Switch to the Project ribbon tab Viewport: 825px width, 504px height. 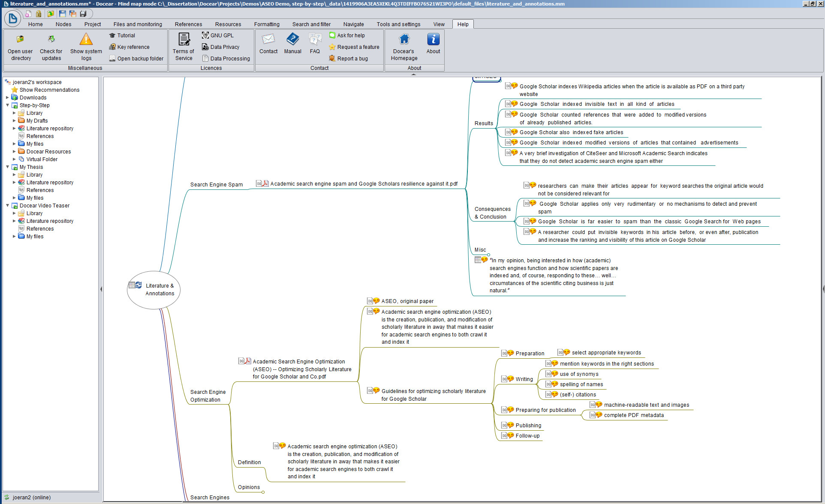[x=93, y=24]
